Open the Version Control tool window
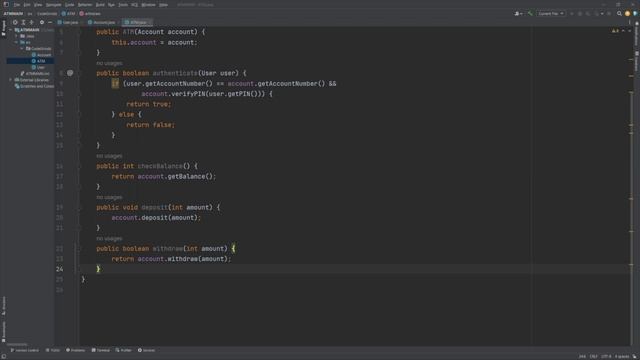 click(x=24, y=350)
